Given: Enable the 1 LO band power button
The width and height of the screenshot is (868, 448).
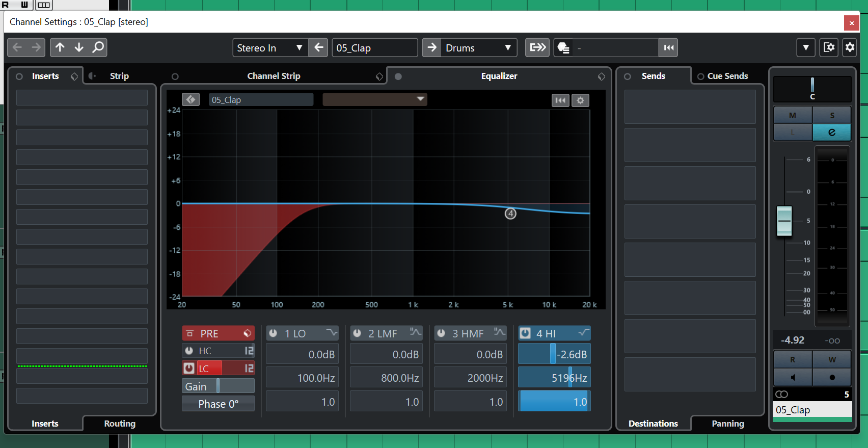Looking at the screenshot, I should 273,333.
